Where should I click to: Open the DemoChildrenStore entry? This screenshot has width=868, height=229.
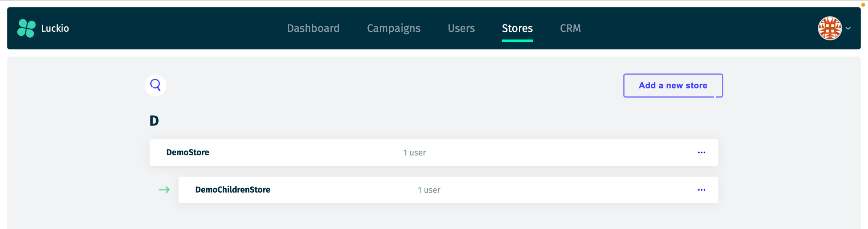(x=232, y=190)
